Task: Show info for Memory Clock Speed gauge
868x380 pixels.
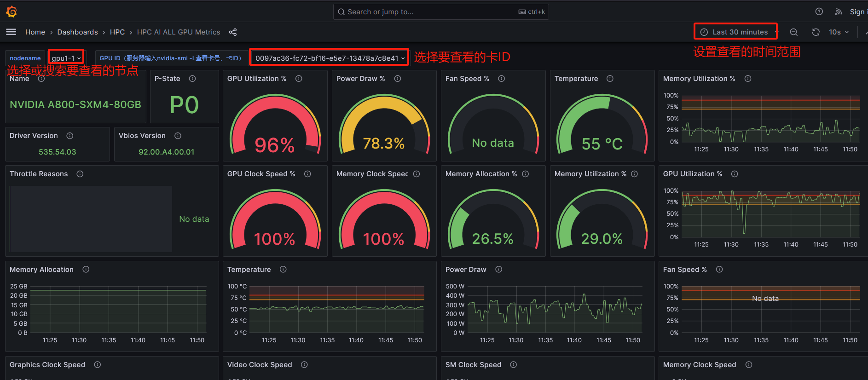Action: (417, 174)
